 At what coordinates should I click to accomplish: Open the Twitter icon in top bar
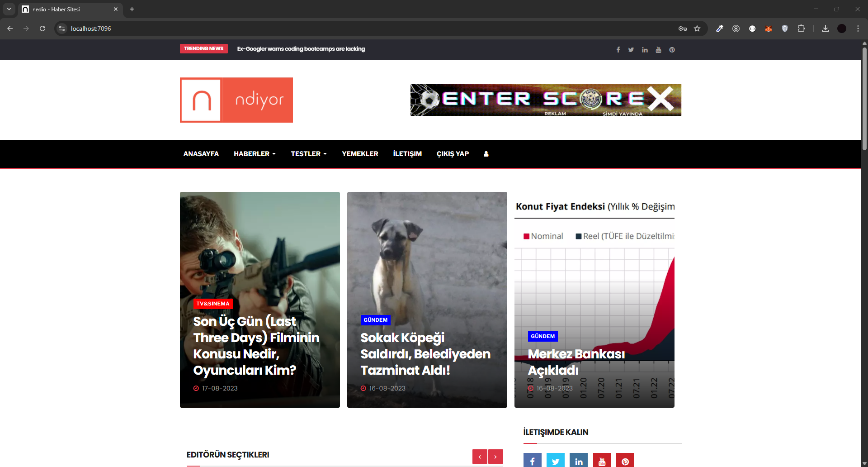[x=631, y=50]
